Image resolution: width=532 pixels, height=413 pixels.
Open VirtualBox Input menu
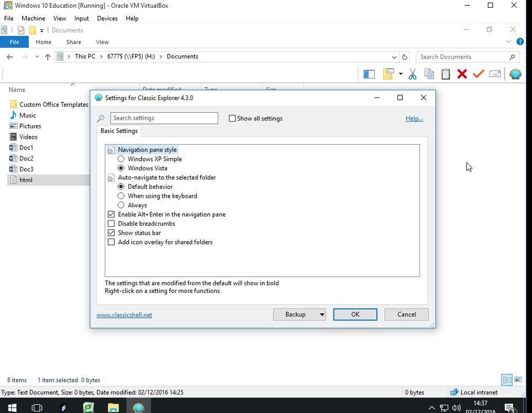tap(82, 18)
